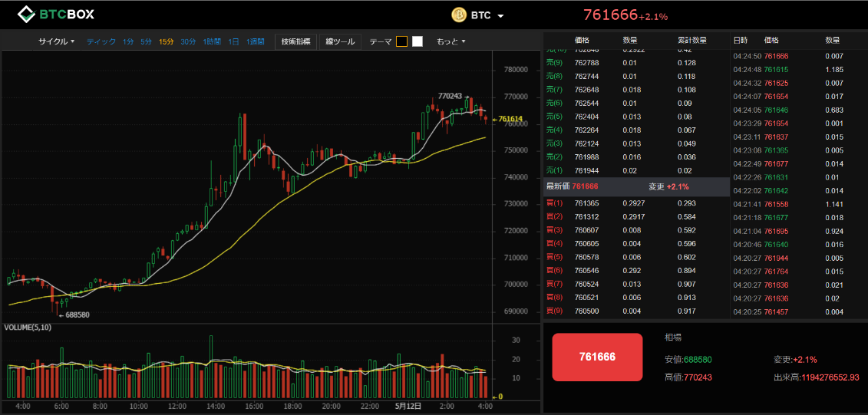Select sell order row 売(1) 761944

[x=636, y=170]
